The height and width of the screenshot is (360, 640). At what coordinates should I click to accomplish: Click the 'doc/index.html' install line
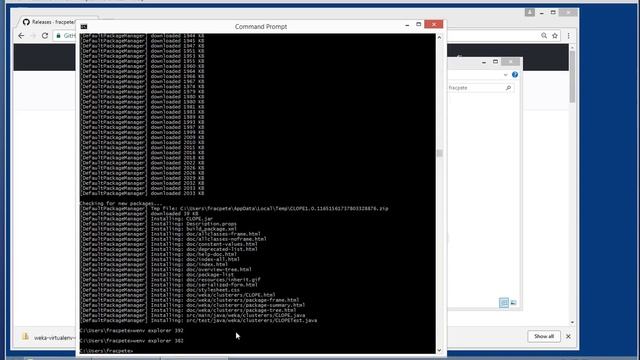[155, 264]
